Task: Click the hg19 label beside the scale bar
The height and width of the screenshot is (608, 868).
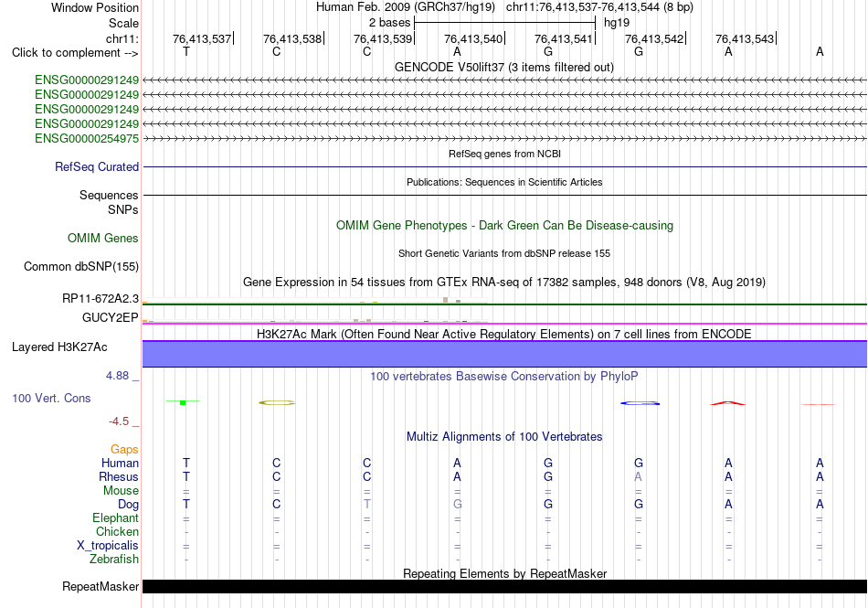Action: (617, 23)
